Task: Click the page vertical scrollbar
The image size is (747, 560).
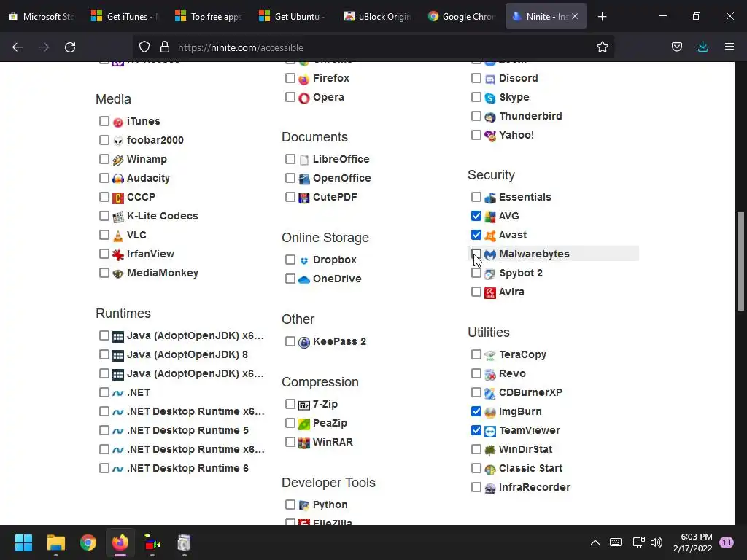Action: tap(740, 262)
